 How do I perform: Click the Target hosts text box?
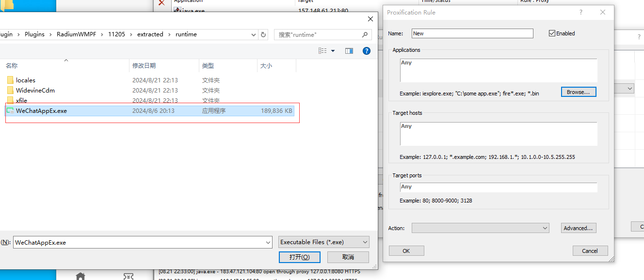pyautogui.click(x=499, y=134)
